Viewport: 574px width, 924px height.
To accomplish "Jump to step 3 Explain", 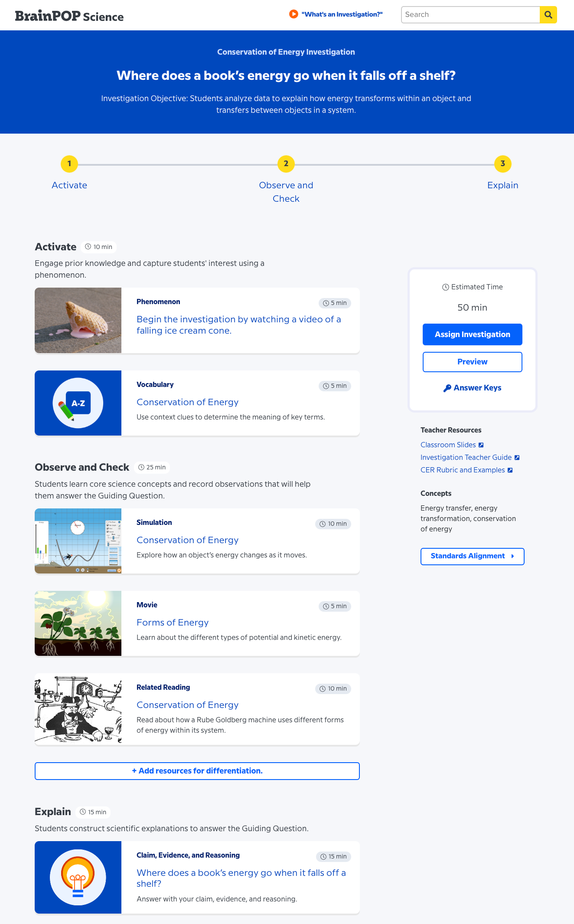I will 503,164.
